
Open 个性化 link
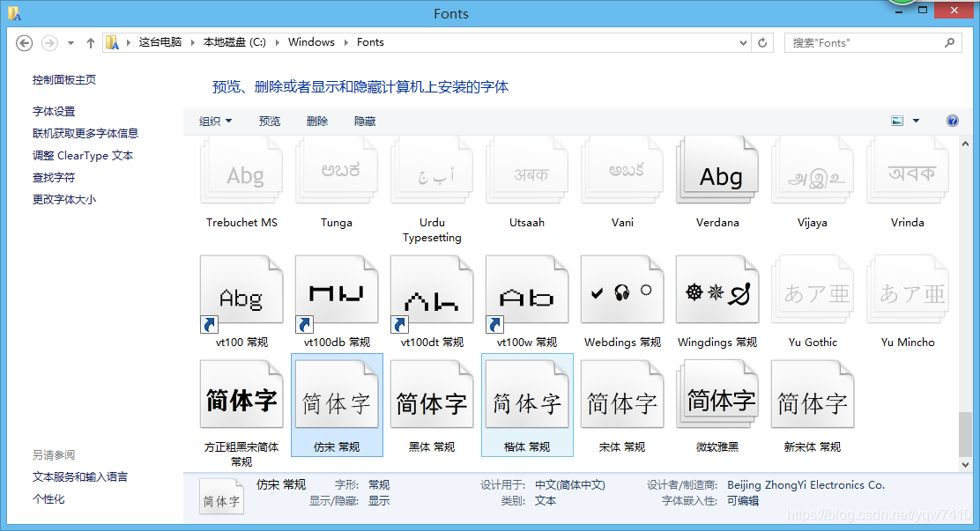[x=48, y=498]
